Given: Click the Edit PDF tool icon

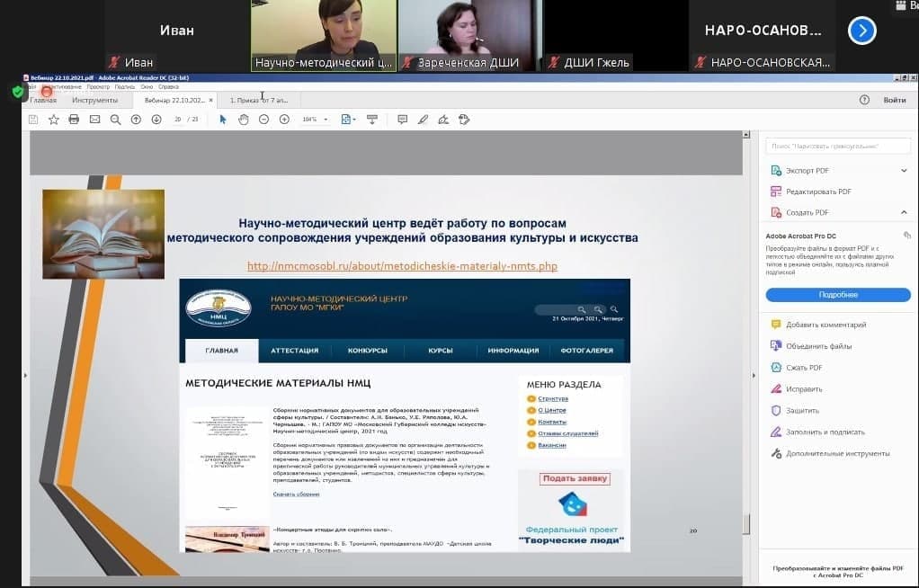Looking at the screenshot, I should [776, 192].
